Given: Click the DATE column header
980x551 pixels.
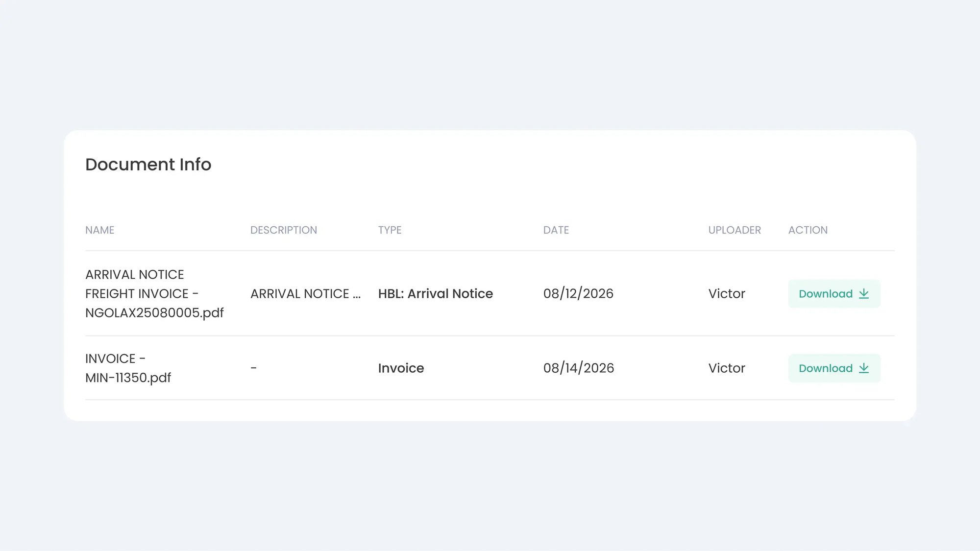Looking at the screenshot, I should click(556, 230).
